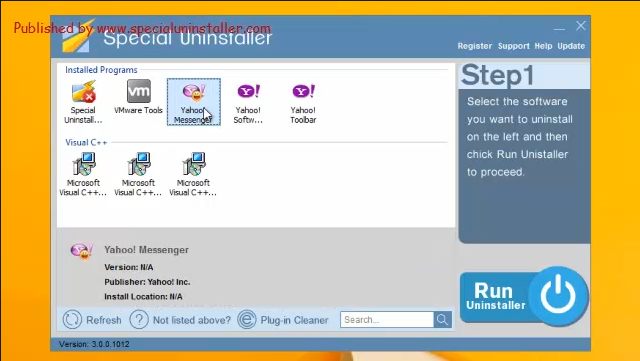Open the Register menu link
The height and width of the screenshot is (361, 640).
pos(475,46)
